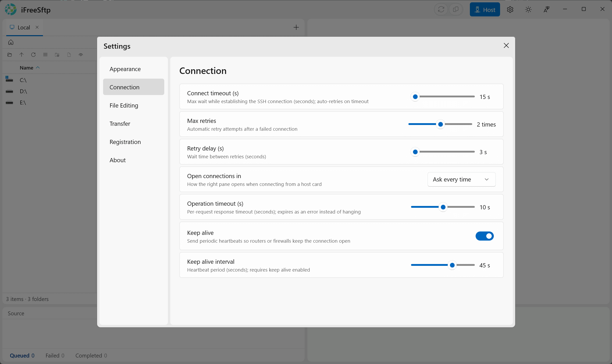Navigate up one directory arrow icon

point(22,55)
